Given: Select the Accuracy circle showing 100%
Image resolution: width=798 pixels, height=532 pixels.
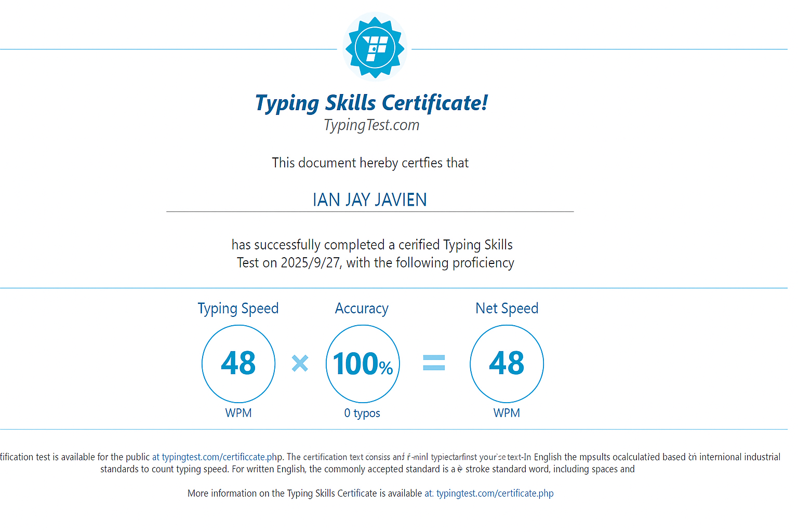Looking at the screenshot, I should tap(362, 364).
